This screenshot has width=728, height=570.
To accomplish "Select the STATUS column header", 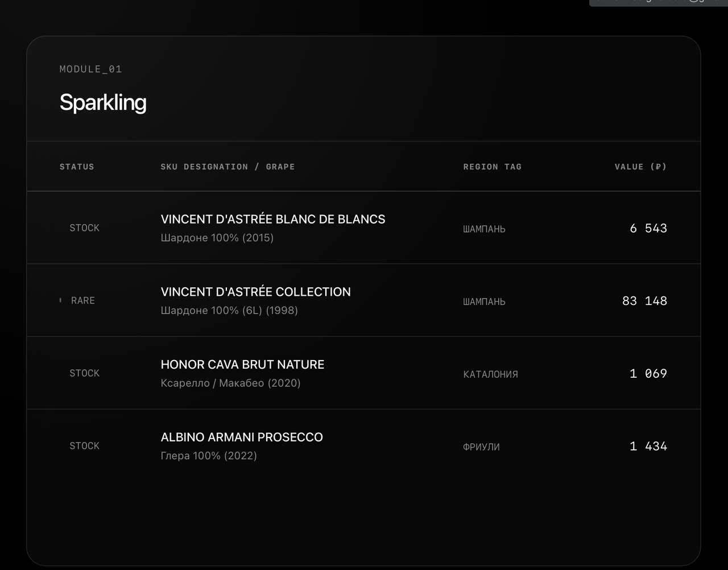I will click(x=77, y=167).
